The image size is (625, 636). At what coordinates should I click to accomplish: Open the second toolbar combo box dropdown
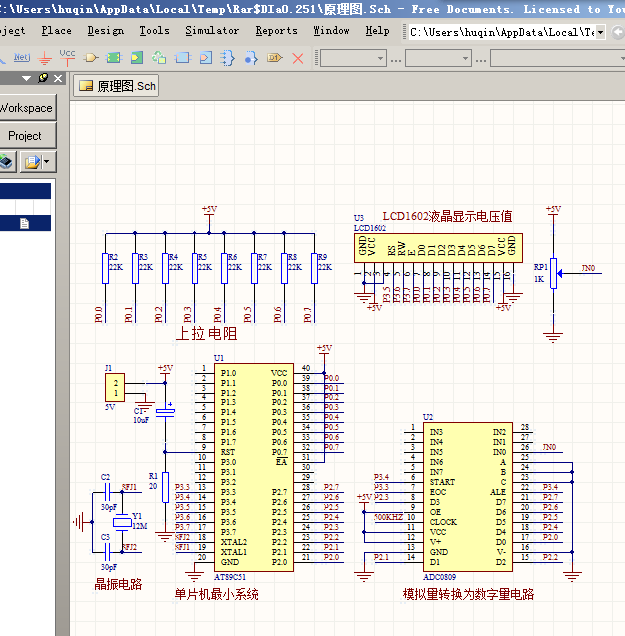[x=465, y=58]
